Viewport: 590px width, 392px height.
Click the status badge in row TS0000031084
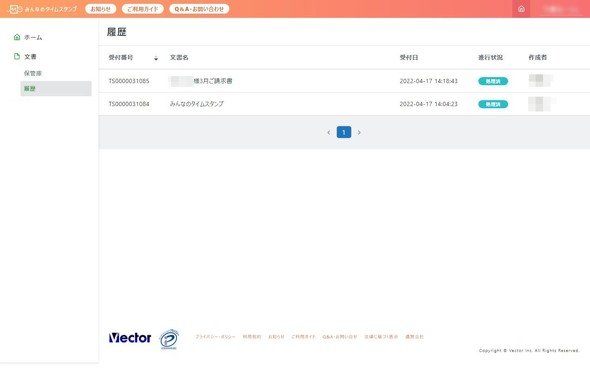[x=493, y=104]
